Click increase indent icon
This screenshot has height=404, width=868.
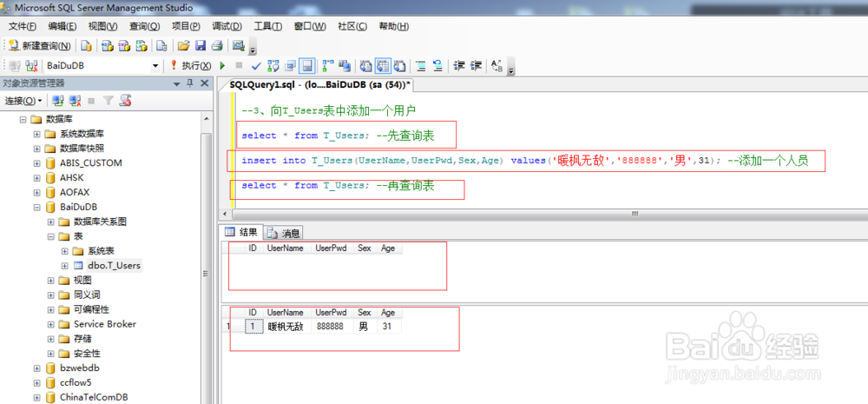click(476, 66)
